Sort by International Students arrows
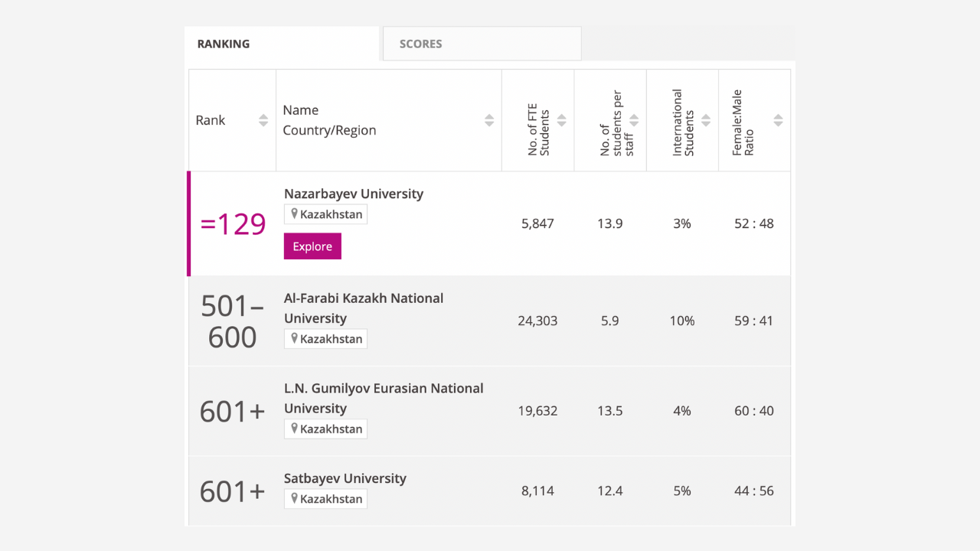 pos(706,120)
